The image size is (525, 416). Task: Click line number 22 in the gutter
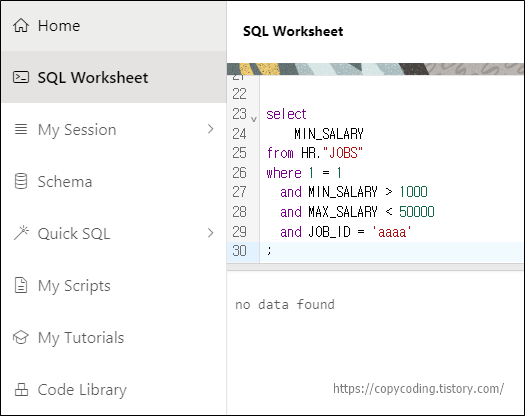tap(239, 94)
